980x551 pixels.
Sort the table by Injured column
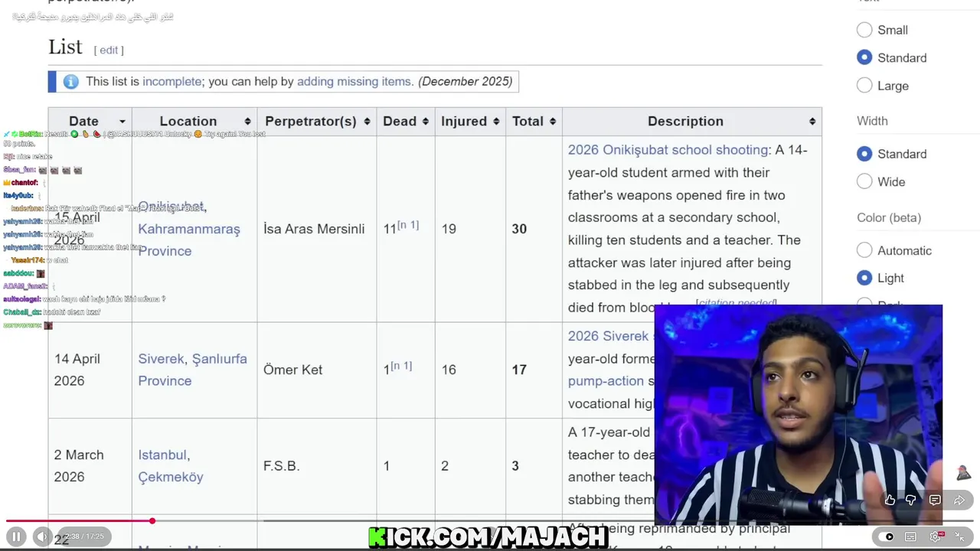coord(470,121)
